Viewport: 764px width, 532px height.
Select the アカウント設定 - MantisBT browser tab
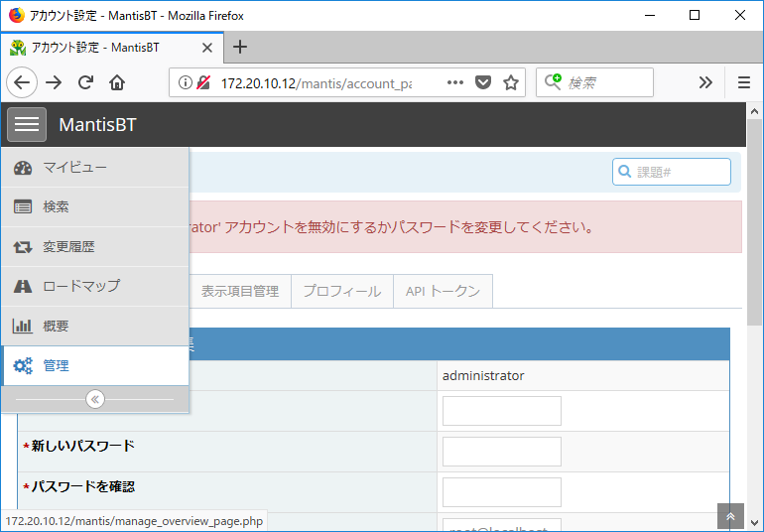click(112, 48)
